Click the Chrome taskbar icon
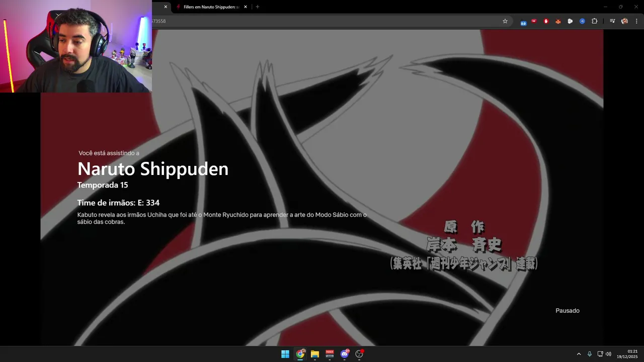Image resolution: width=644 pixels, height=362 pixels. [x=300, y=354]
